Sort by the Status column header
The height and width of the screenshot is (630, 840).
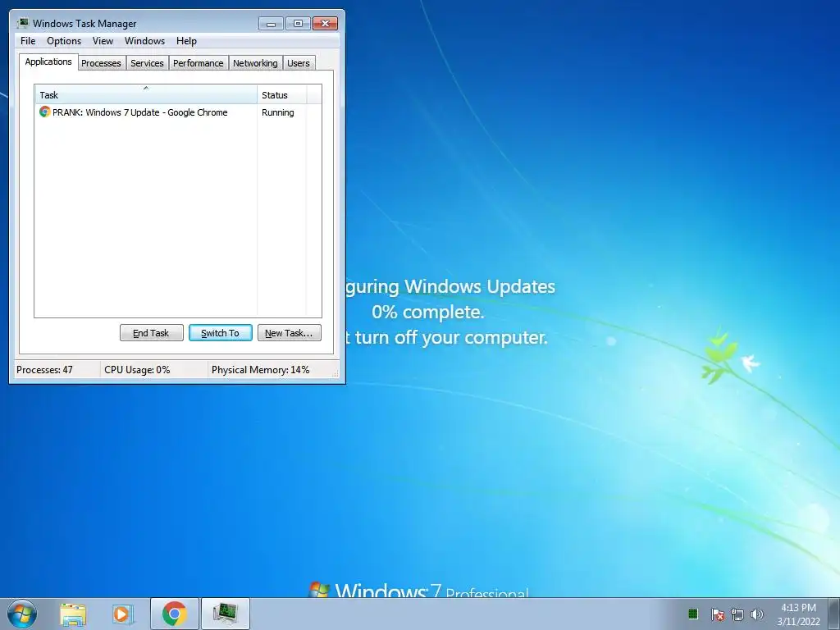click(x=282, y=94)
